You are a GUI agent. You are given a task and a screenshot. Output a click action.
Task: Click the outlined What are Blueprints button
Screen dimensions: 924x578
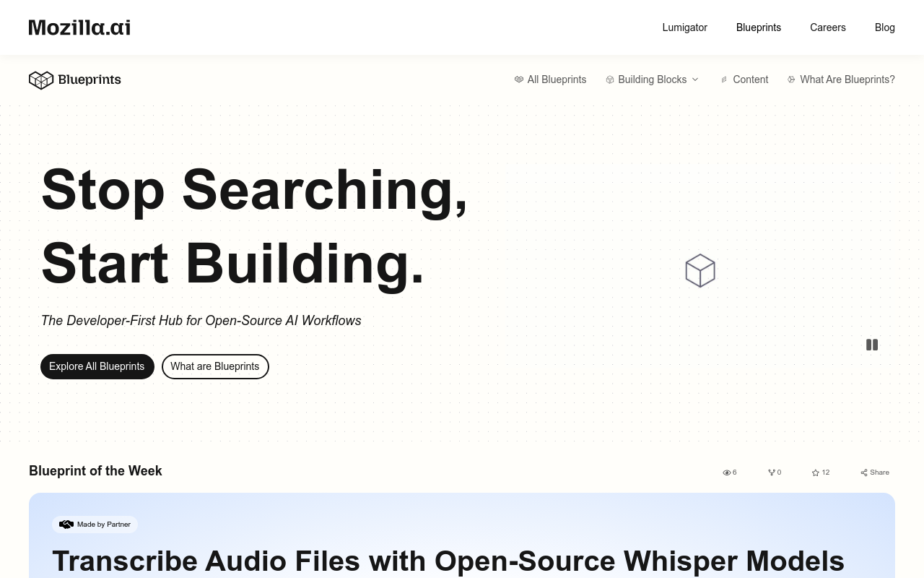(x=215, y=366)
